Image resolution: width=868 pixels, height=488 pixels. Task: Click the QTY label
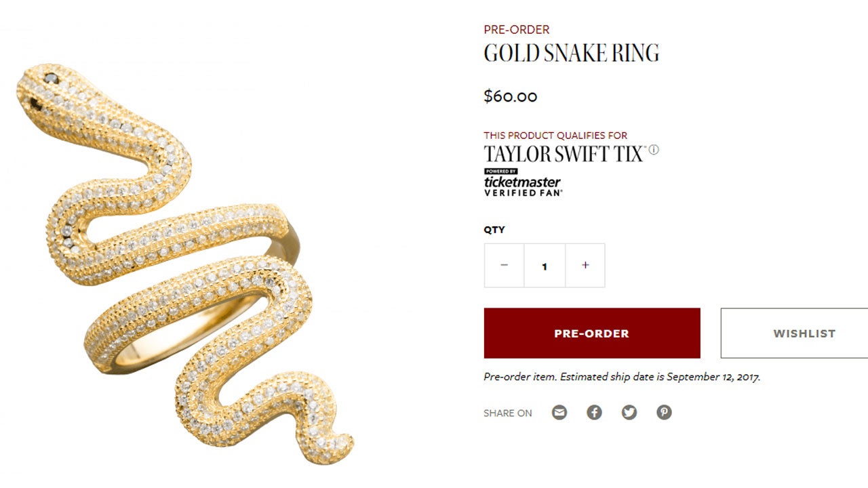point(494,230)
